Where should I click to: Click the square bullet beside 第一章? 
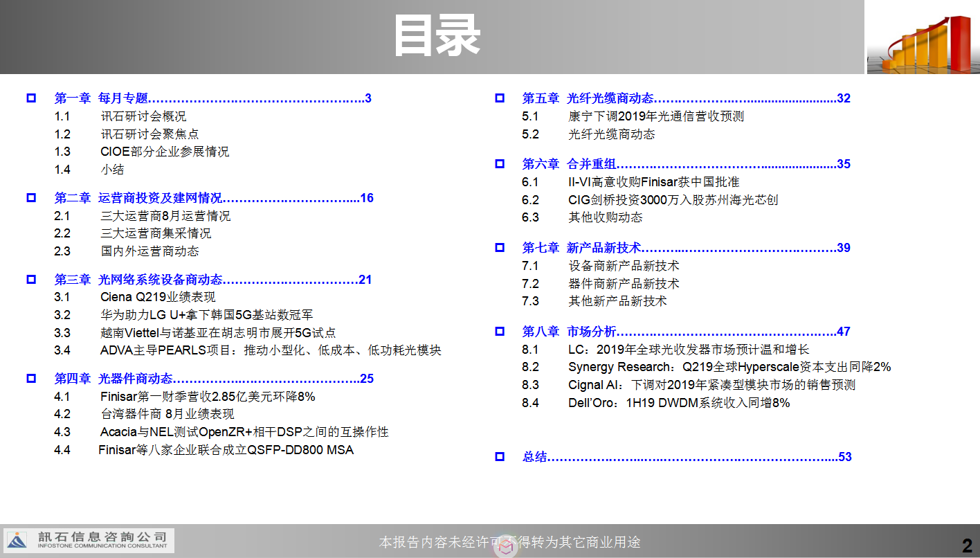31,98
